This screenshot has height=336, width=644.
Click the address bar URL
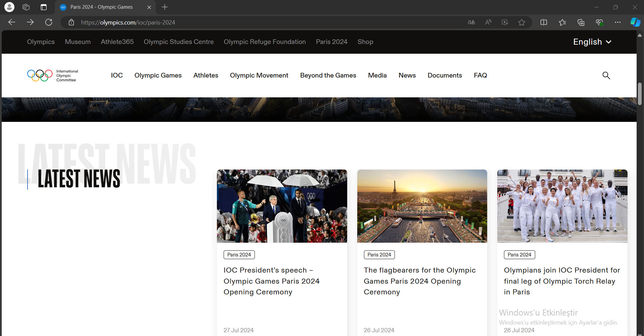click(128, 22)
